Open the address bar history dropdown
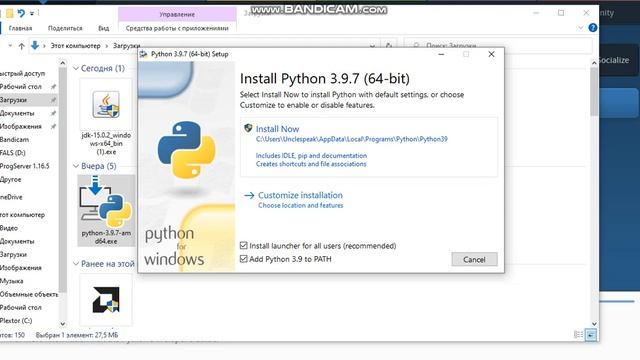The height and width of the screenshot is (360, 640). (373, 46)
